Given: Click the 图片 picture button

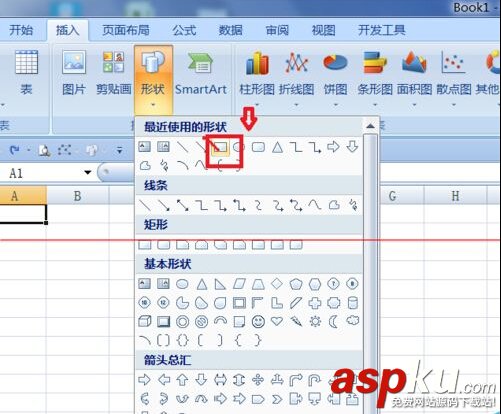Looking at the screenshot, I should (74, 73).
